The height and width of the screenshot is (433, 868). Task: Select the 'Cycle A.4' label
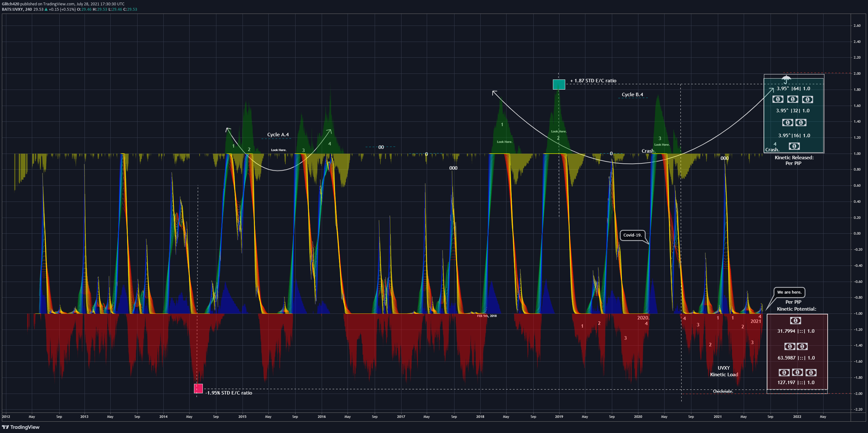pos(278,135)
